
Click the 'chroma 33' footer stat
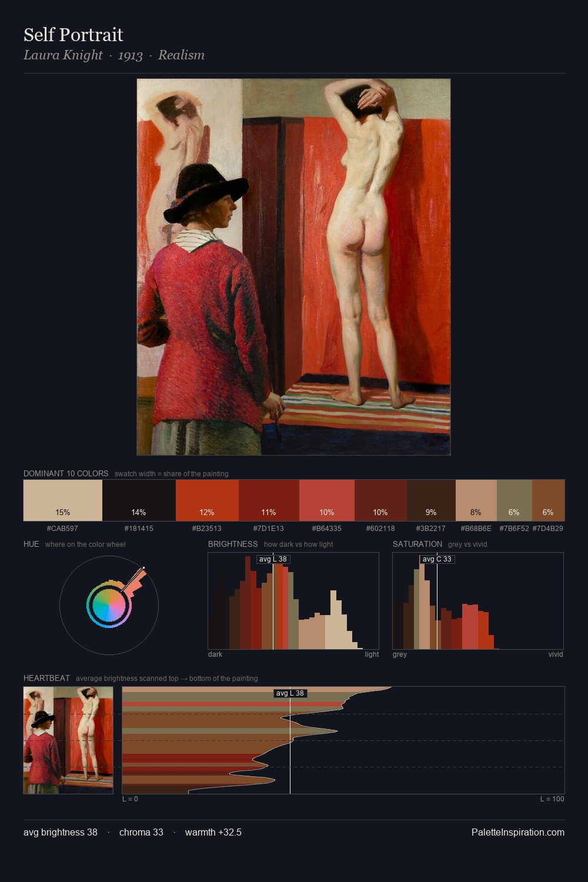141,832
